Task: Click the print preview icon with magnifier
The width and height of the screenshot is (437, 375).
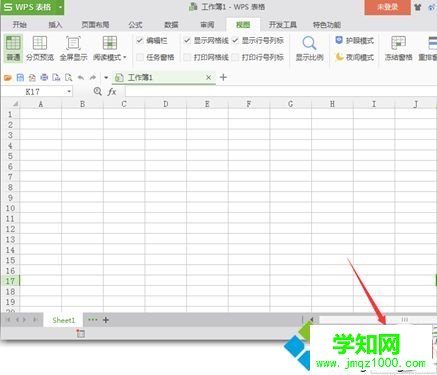Action: pyautogui.click(x=68, y=78)
